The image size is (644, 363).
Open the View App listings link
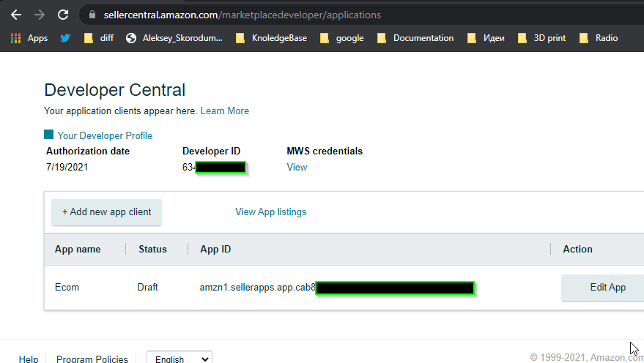270,212
